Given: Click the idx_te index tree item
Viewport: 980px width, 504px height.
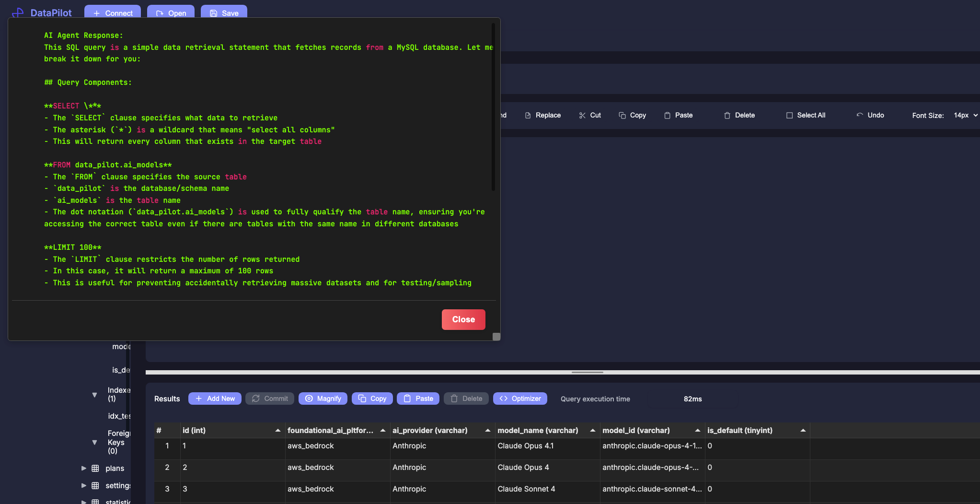Looking at the screenshot, I should point(119,416).
